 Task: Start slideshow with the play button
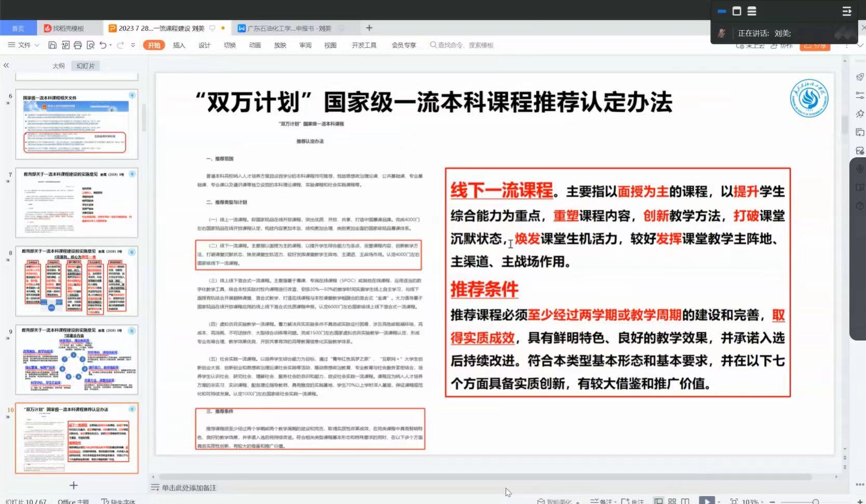tap(707, 501)
